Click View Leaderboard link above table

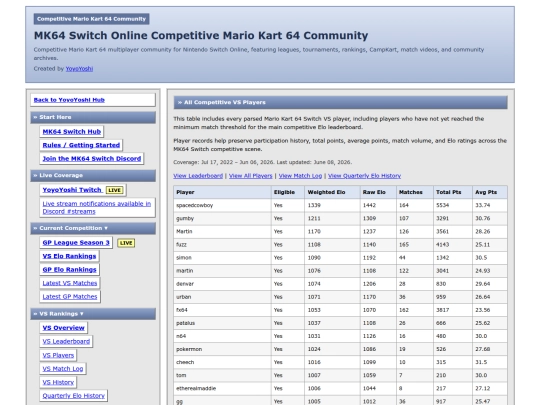tap(198, 176)
